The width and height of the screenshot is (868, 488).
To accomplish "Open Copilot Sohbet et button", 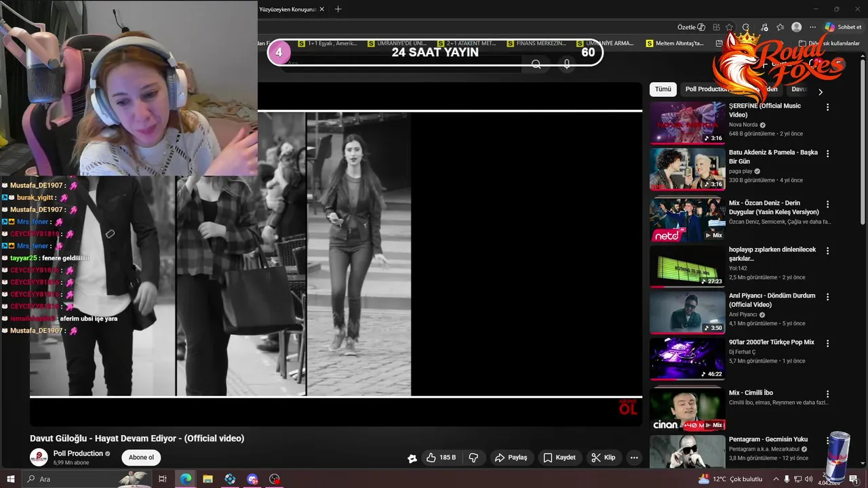I will [843, 27].
